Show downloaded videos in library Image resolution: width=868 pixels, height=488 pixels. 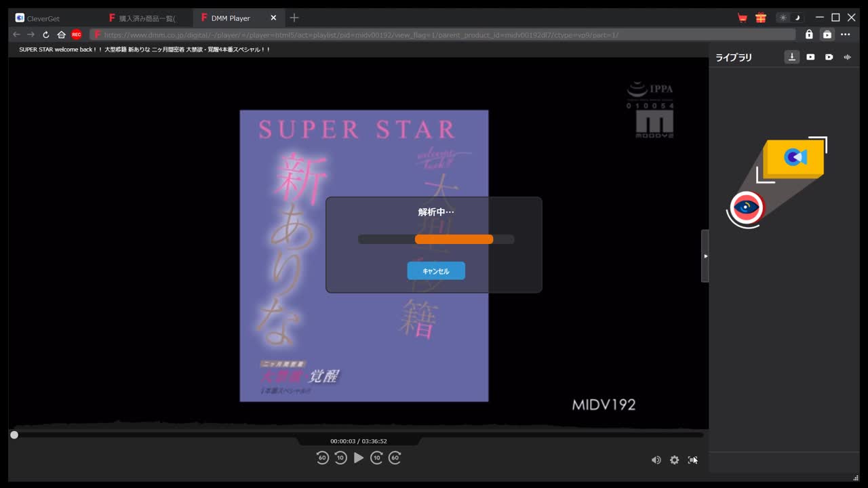pos(810,57)
